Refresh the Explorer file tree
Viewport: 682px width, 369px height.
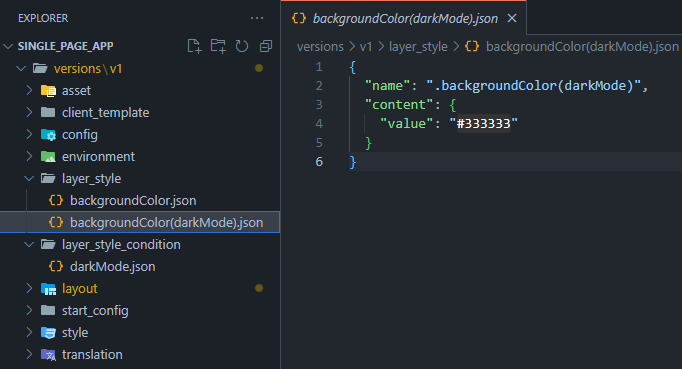pyautogui.click(x=242, y=46)
